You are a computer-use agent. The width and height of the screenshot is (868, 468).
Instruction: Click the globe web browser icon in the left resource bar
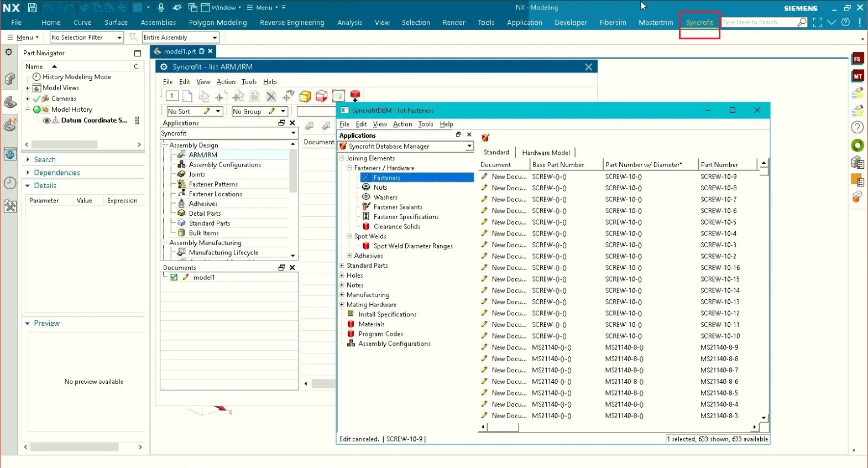click(10, 154)
